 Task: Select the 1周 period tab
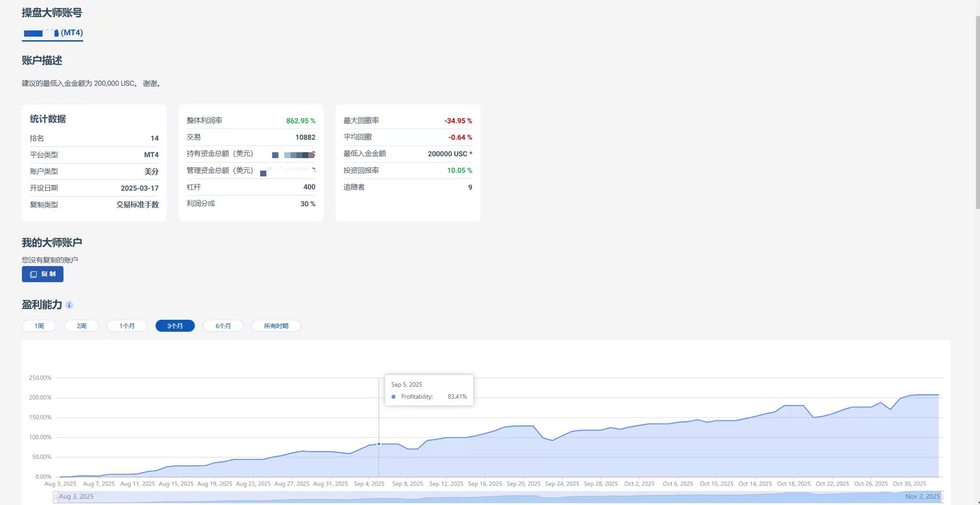[39, 326]
